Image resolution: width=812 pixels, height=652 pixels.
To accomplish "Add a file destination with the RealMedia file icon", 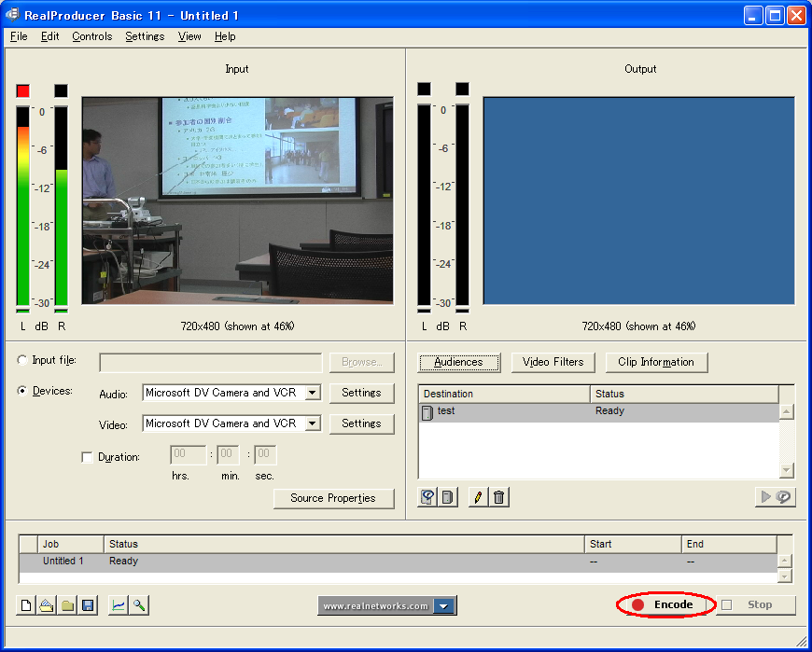I will pyautogui.click(x=427, y=497).
